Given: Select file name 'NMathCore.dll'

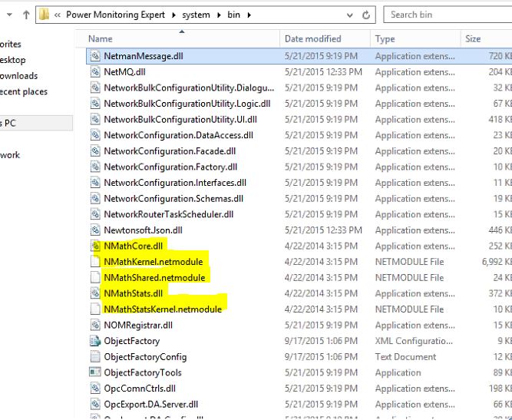Looking at the screenshot, I should click(x=134, y=246).
